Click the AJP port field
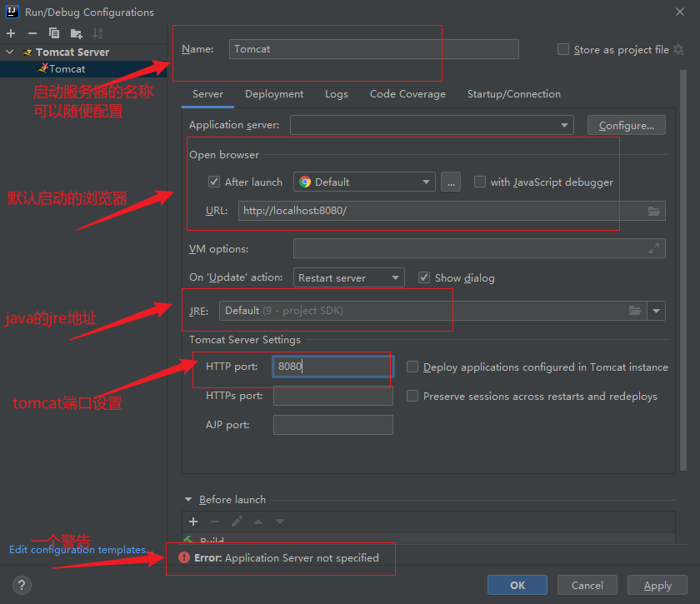 tap(333, 425)
